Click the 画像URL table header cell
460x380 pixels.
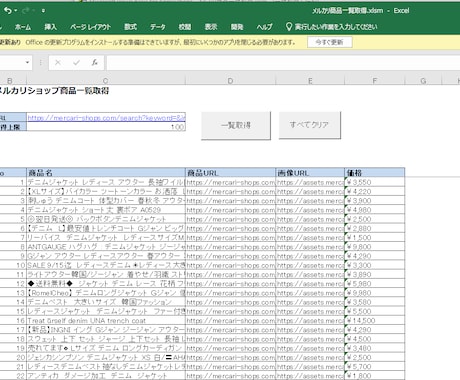pyautogui.click(x=310, y=173)
